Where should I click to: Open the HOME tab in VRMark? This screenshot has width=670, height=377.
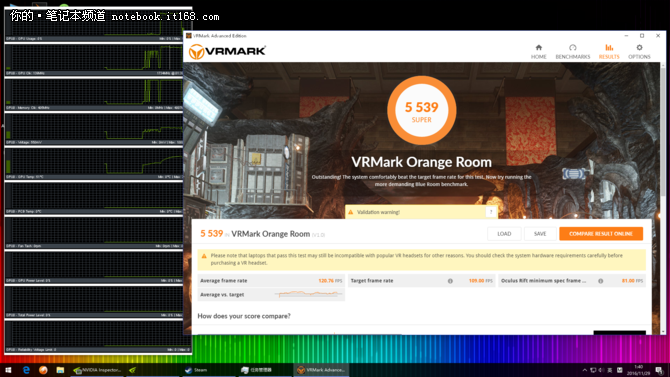point(538,51)
